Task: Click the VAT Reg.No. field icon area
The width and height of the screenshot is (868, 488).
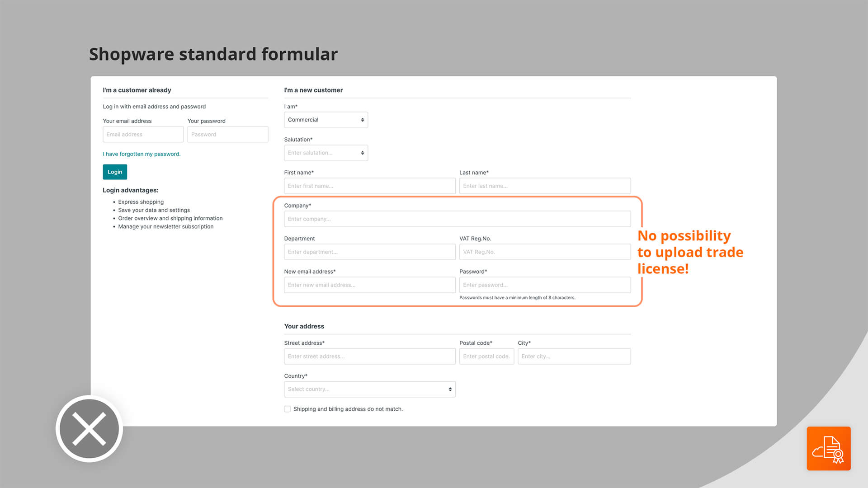Action: click(x=545, y=251)
